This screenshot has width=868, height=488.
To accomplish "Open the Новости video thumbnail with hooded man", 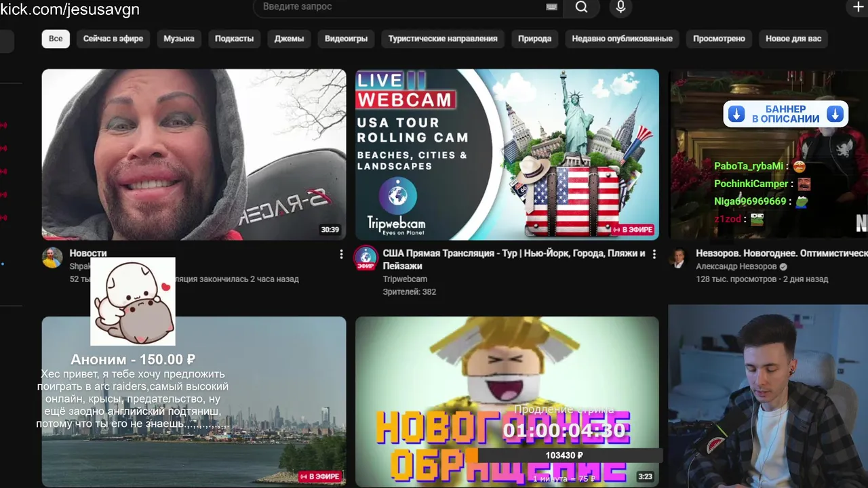I will tap(194, 155).
